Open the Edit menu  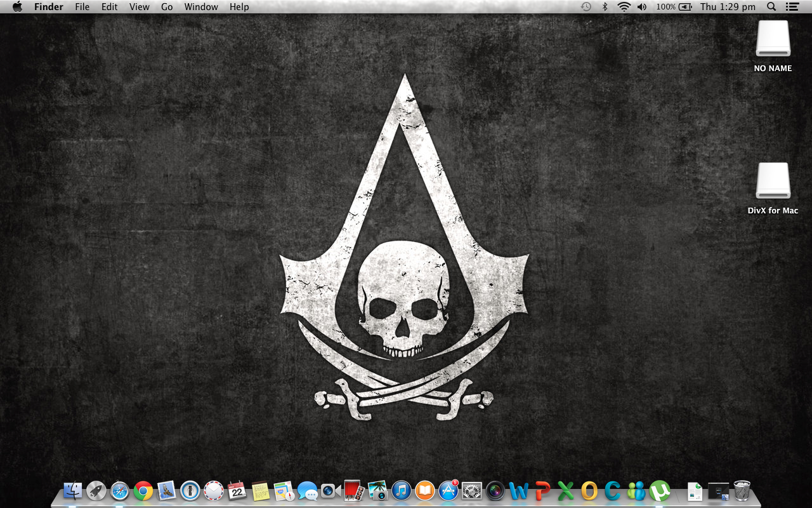[110, 7]
